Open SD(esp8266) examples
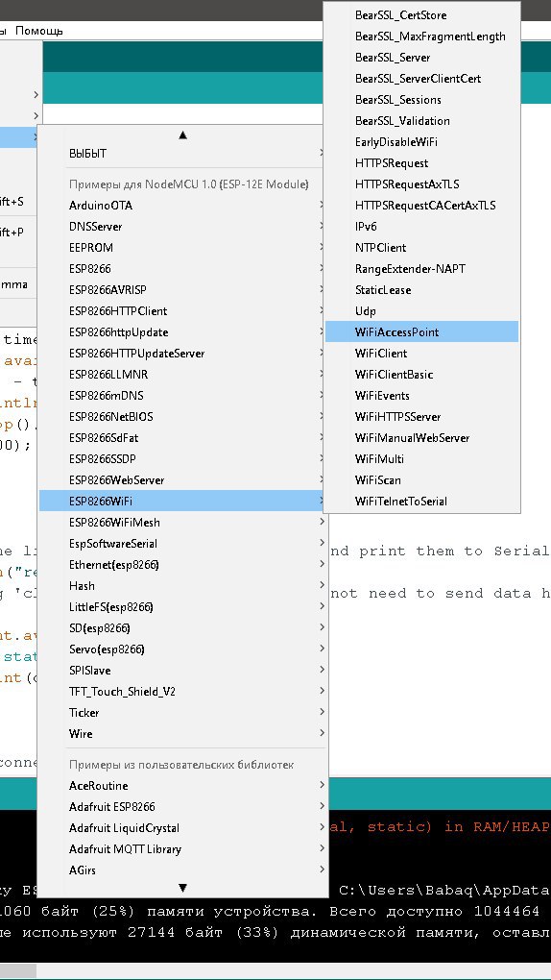The height and width of the screenshot is (980, 551). coord(182,628)
